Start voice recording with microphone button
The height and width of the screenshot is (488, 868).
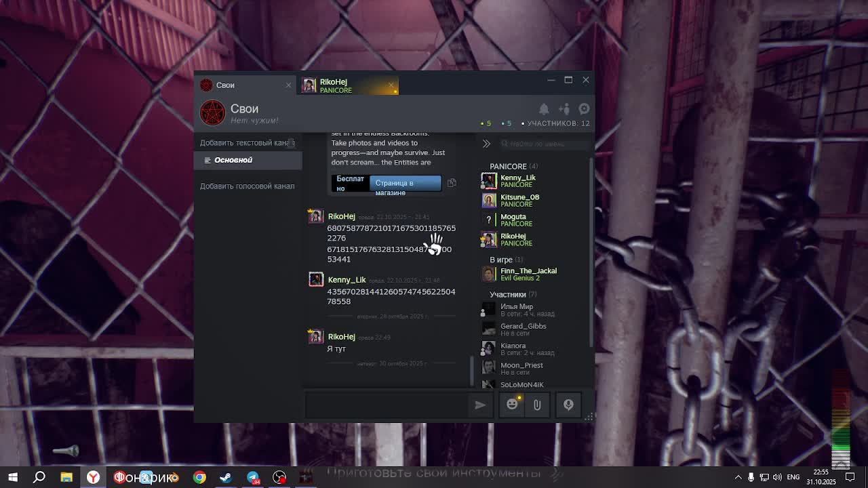568,405
